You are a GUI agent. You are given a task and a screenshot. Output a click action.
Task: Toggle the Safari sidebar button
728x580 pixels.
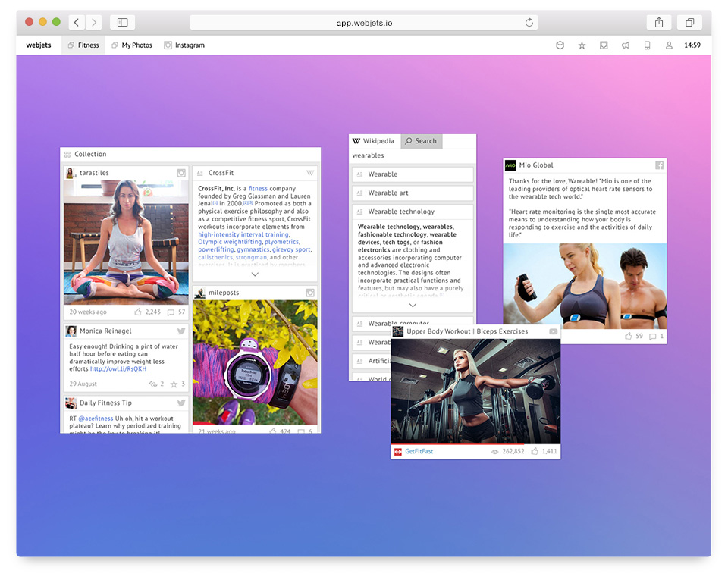pyautogui.click(x=123, y=22)
